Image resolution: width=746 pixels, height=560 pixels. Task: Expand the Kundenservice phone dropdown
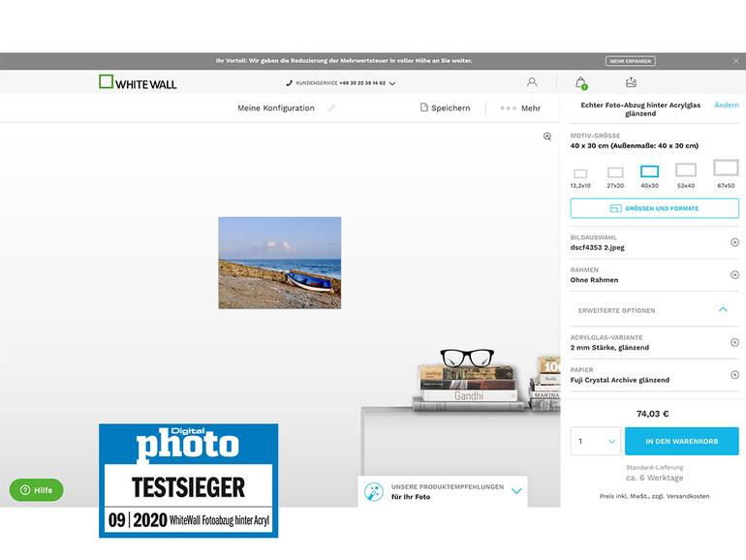click(x=392, y=83)
